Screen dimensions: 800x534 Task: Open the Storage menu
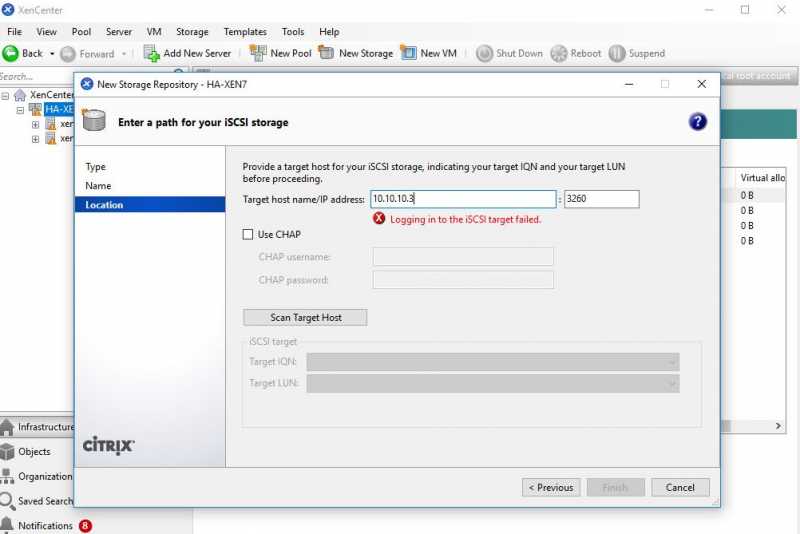click(192, 32)
